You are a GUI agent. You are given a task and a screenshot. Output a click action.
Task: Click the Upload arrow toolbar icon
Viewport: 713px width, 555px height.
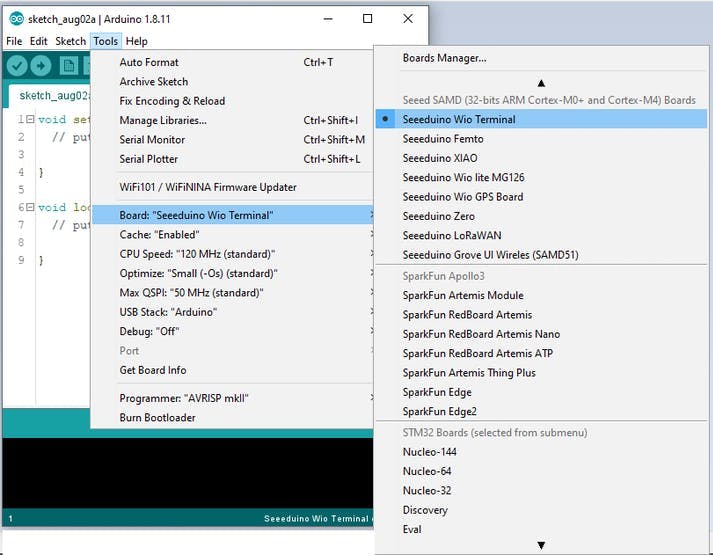(x=41, y=66)
